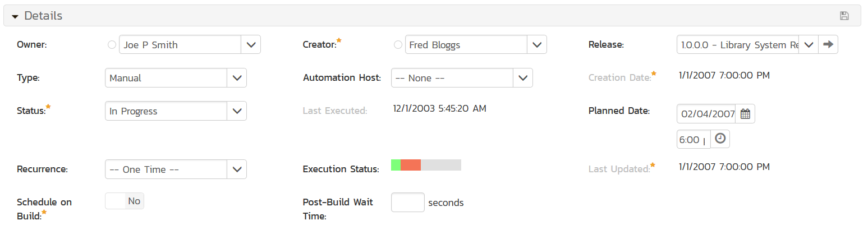
Task: Expand the Status dropdown
Action: tap(236, 111)
